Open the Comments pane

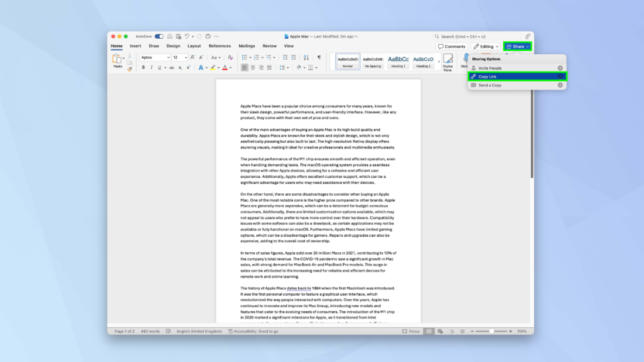coord(451,47)
